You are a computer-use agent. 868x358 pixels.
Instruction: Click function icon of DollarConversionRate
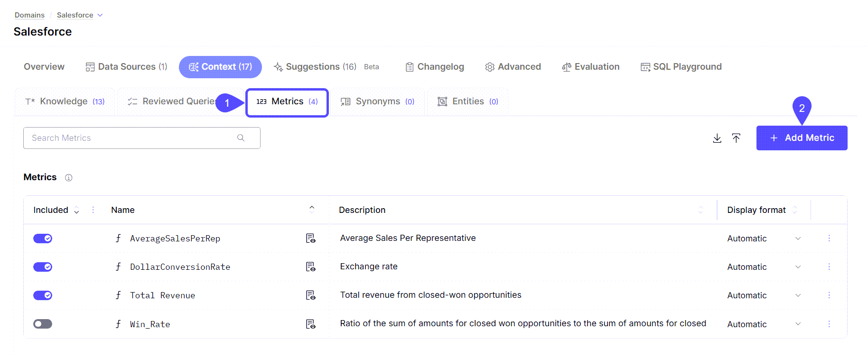(118, 266)
